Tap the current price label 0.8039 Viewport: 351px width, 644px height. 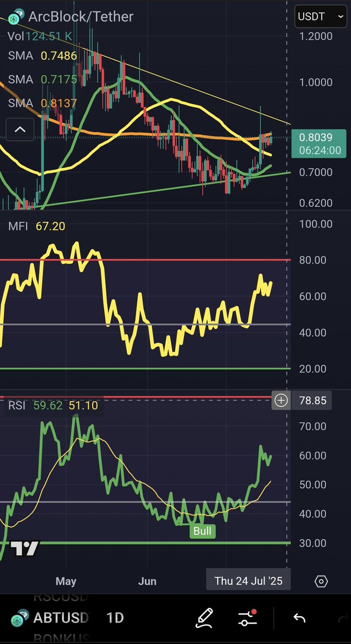point(319,143)
